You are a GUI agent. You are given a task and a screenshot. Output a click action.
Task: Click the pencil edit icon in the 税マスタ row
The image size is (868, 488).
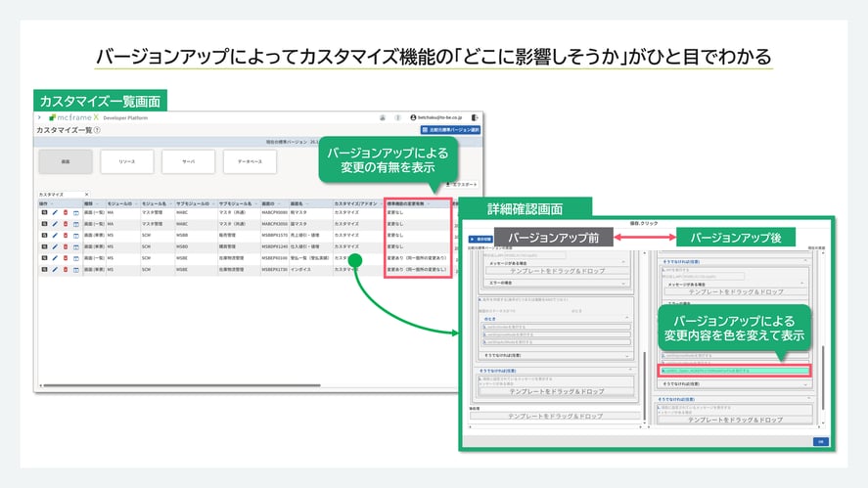(55, 212)
